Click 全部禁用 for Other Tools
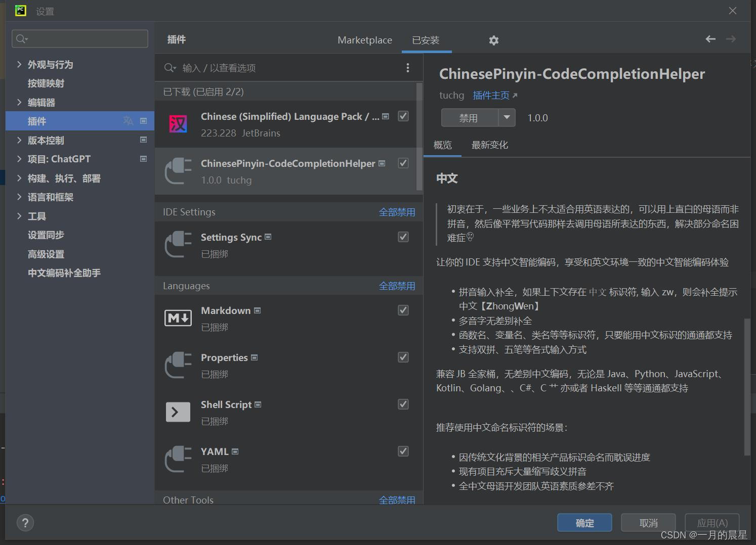This screenshot has height=545, width=756. [x=397, y=500]
